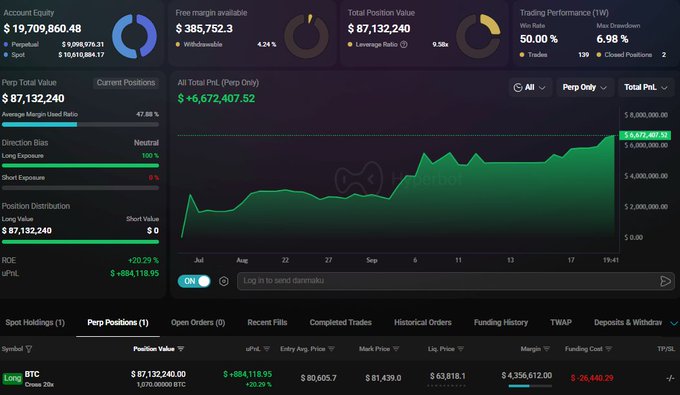Click the Current Positions button
Image resolution: width=680 pixels, height=395 pixels.
(x=126, y=82)
